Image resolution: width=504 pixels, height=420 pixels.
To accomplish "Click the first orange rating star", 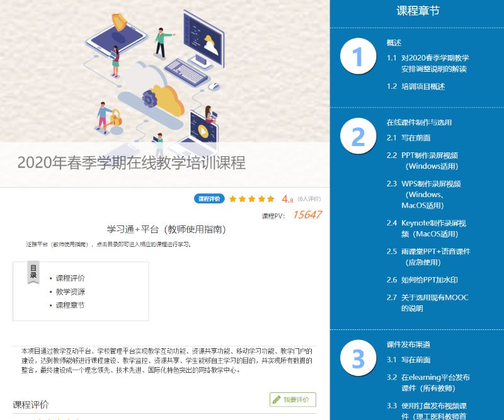I will [x=233, y=199].
